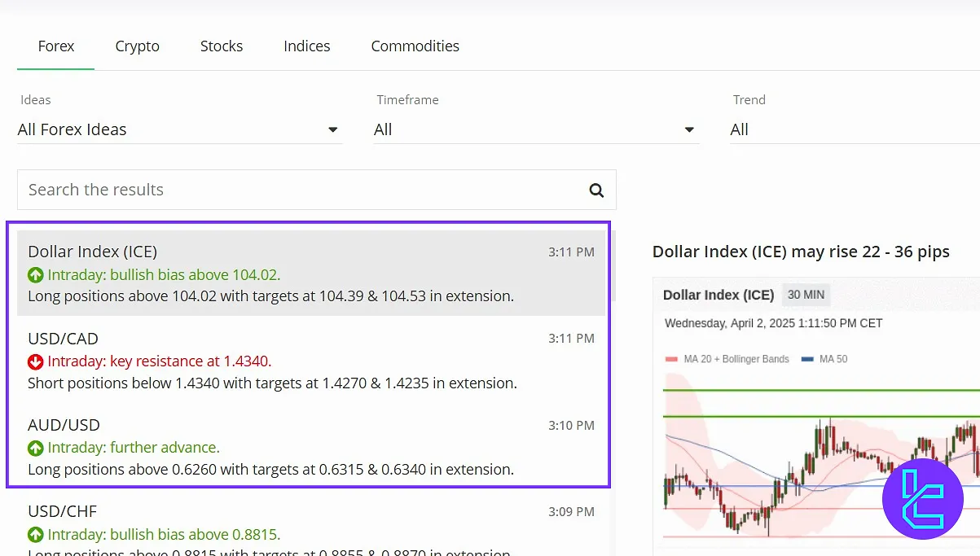Switch to the Crypto tab
This screenshot has height=556, width=980.
[138, 46]
